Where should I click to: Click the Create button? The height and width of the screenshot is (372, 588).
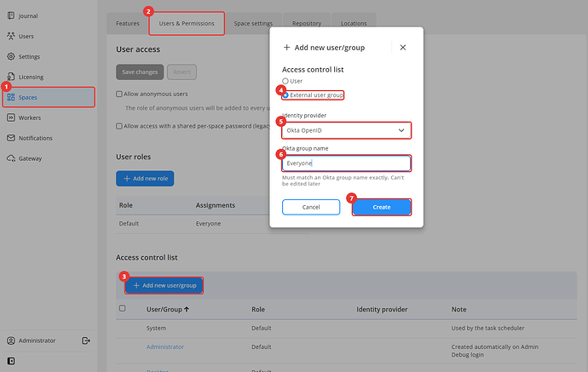tap(382, 207)
